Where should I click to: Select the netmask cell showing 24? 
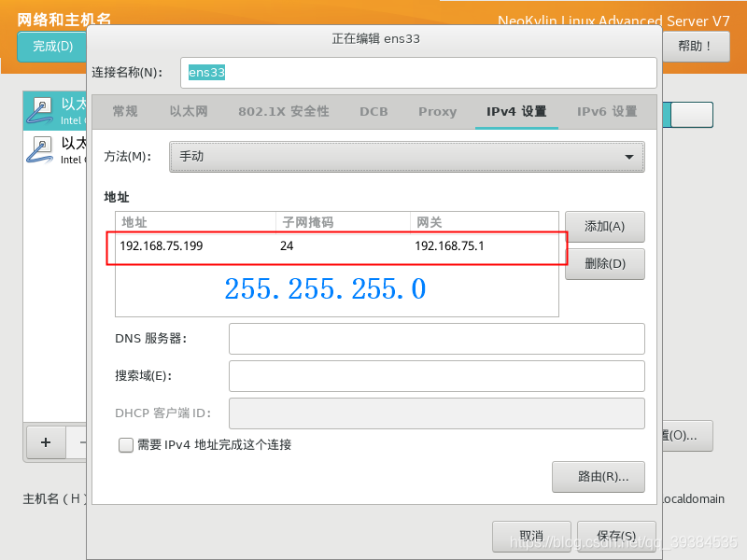click(287, 245)
